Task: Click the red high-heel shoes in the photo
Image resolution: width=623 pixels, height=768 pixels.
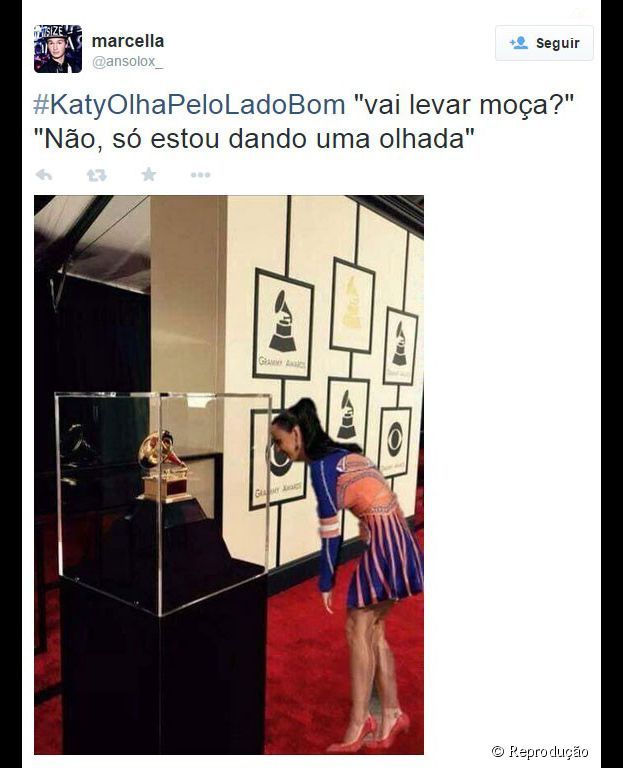Action: (x=368, y=733)
